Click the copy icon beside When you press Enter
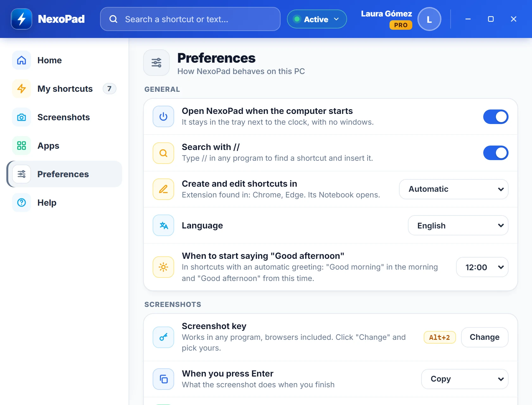Screen dimensions: 532x405 163,379
